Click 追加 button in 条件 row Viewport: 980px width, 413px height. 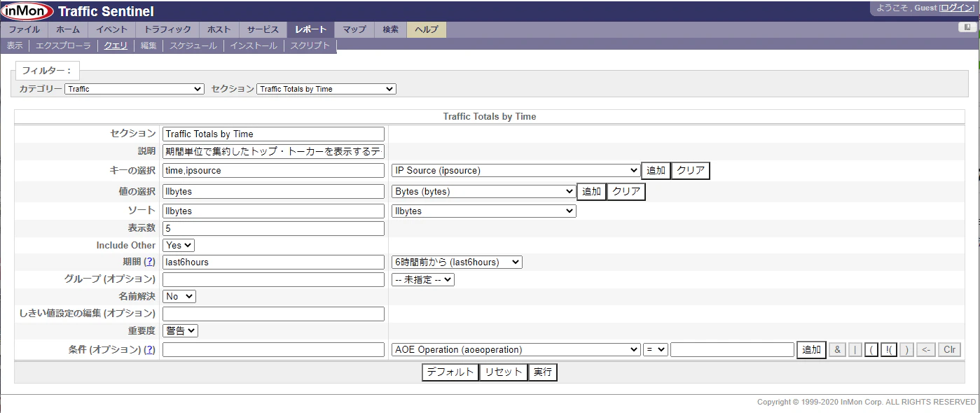click(812, 349)
